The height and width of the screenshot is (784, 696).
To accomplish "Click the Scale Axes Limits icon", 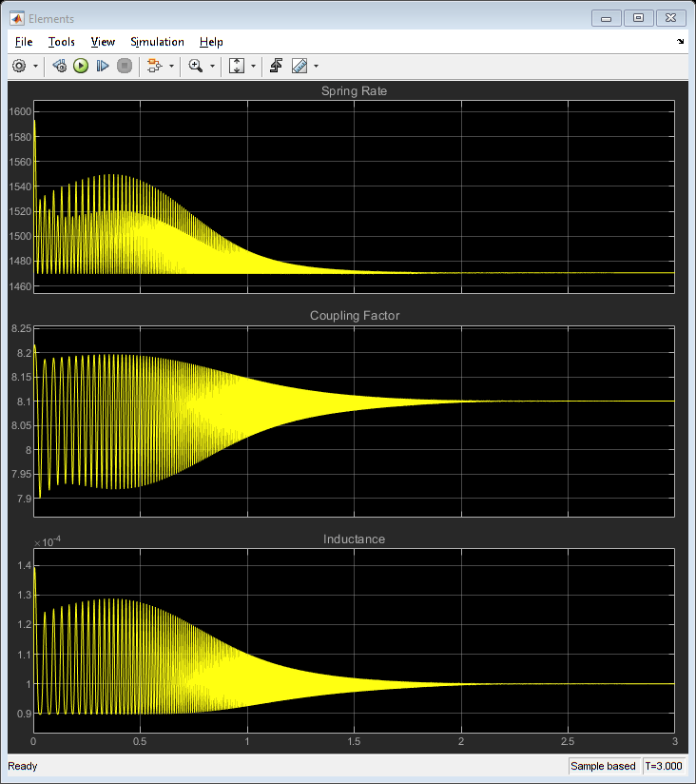I will (237, 66).
